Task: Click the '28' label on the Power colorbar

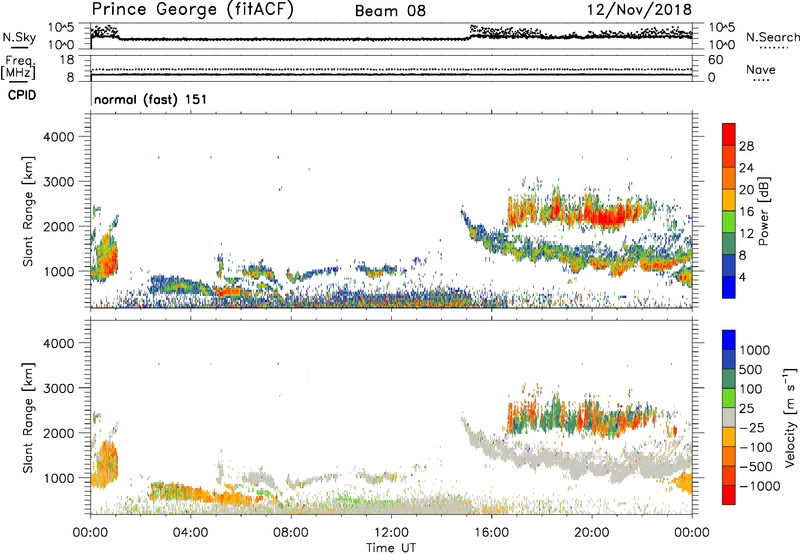Action: (746, 146)
